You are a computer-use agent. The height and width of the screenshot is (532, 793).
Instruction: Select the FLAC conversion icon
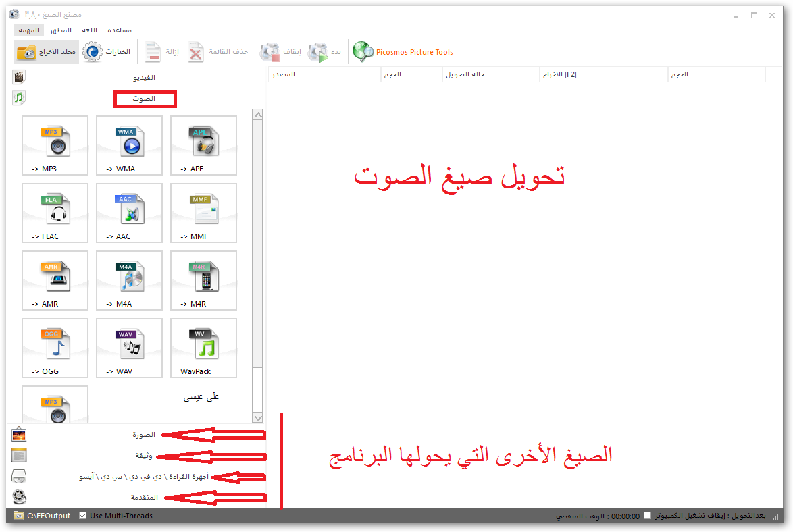[55, 213]
